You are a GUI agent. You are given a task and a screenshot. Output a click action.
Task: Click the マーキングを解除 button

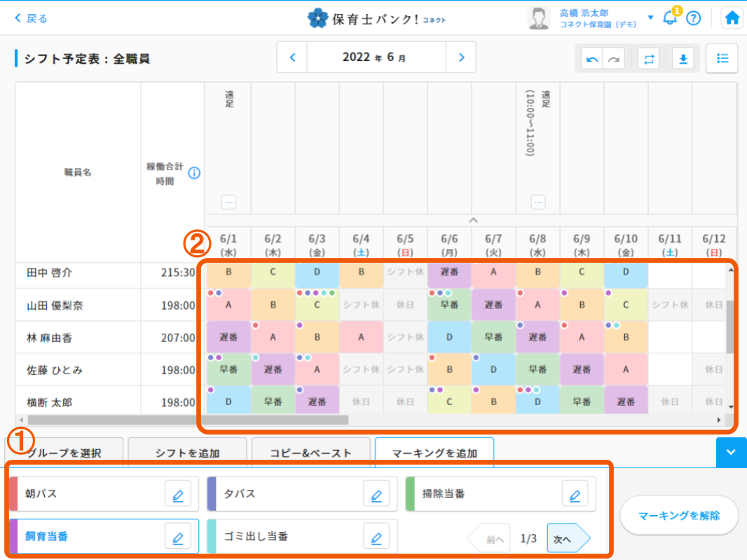pos(679,516)
